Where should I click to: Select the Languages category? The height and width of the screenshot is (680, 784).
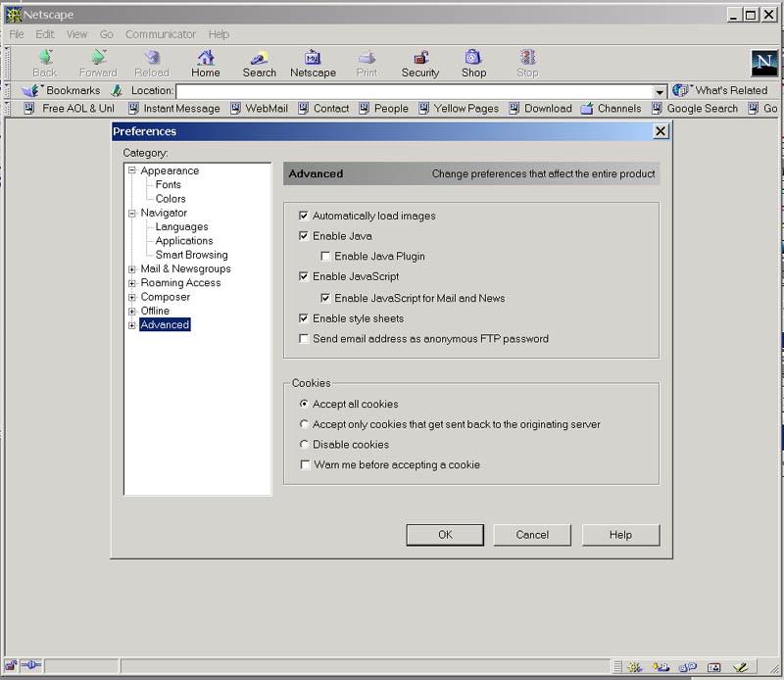tap(181, 226)
